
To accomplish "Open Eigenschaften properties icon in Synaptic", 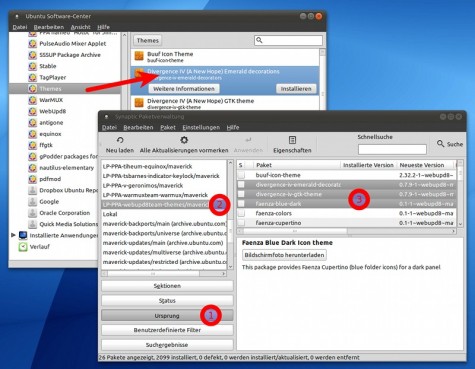I will pos(292,140).
